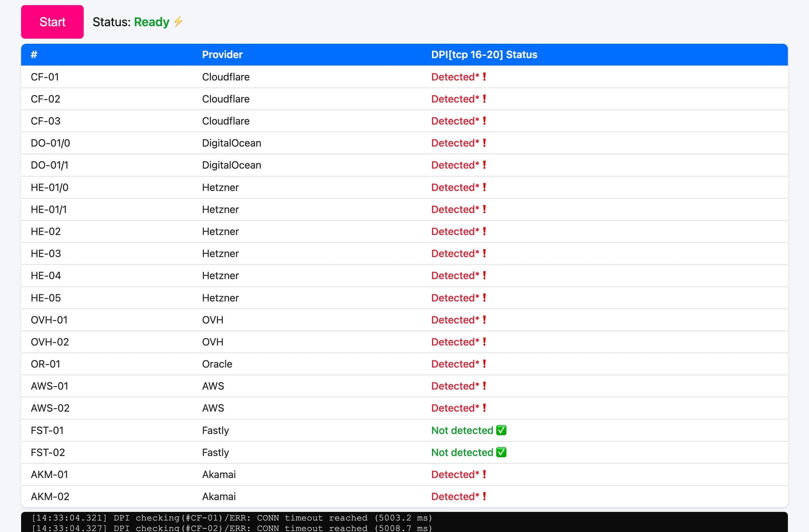Viewport: 809px width, 532px height.
Task: Click red exclamation icon in OR-01 row
Action: click(x=485, y=364)
